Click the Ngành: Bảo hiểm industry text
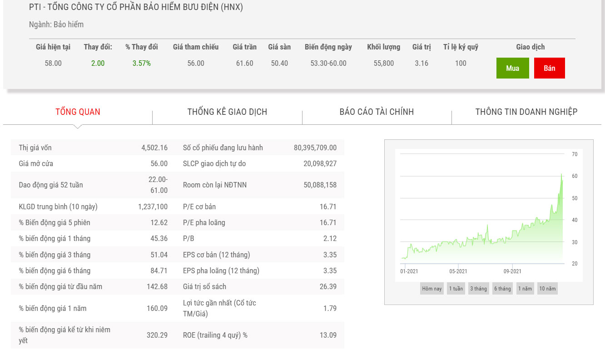This screenshot has width=605, height=364. 56,25
